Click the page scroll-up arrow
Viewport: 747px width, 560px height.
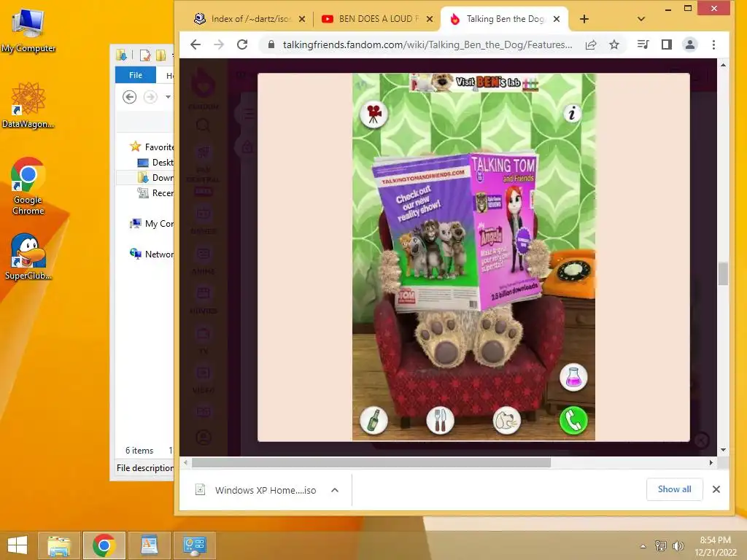pos(723,65)
